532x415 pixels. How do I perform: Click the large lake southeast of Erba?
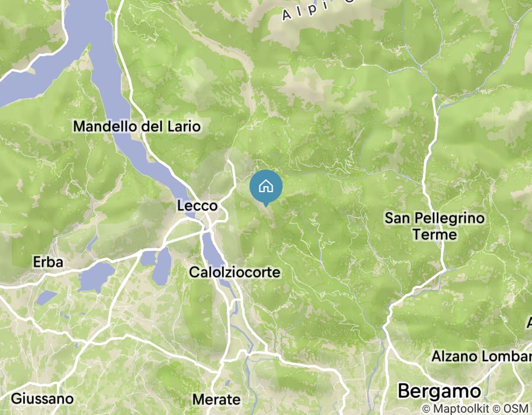96,277
